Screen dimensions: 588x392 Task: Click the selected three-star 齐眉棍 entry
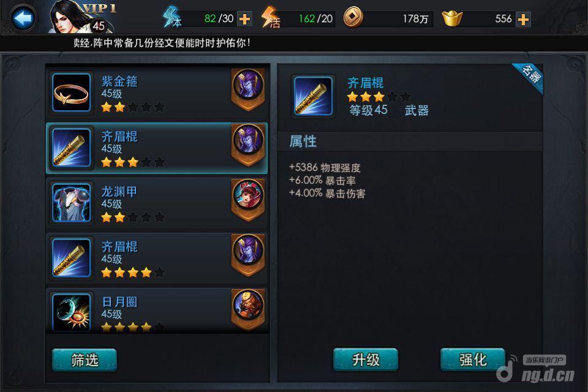(x=157, y=148)
